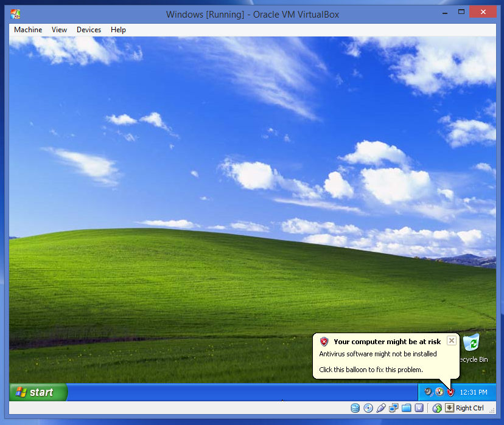
Task: Open the Help menu
Action: (x=118, y=30)
